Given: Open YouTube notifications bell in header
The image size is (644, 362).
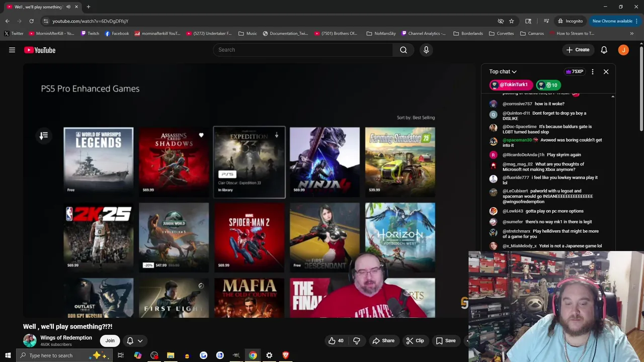Looking at the screenshot, I should [x=604, y=50].
